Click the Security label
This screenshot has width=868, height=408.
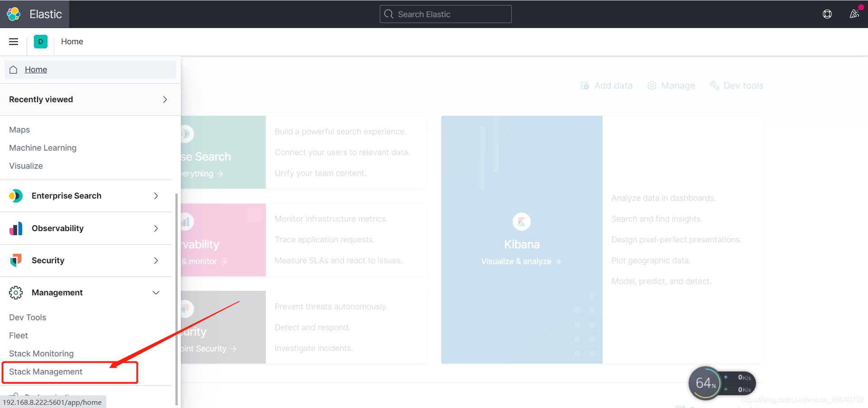pyautogui.click(x=48, y=261)
